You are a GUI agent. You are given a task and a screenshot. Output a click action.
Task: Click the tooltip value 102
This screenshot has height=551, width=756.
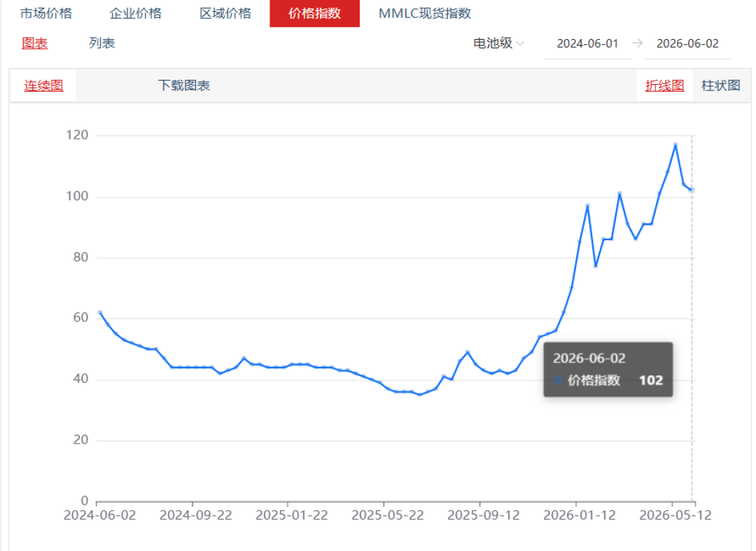651,380
